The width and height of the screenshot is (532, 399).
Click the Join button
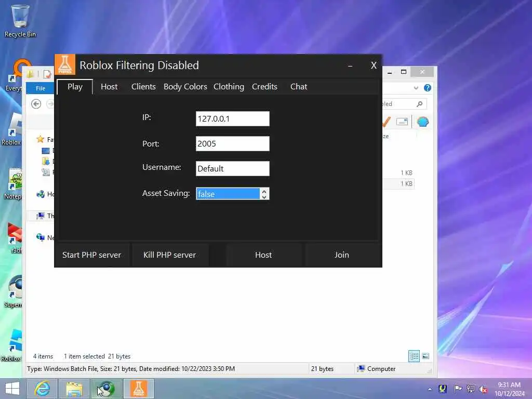(x=342, y=255)
